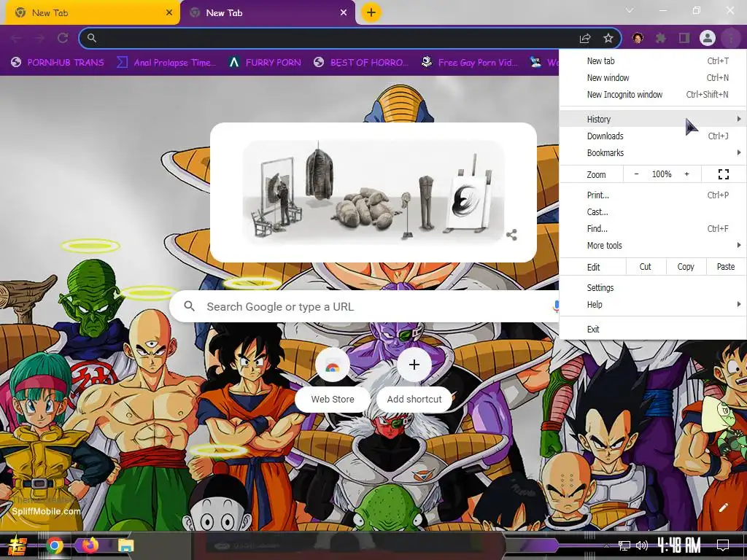Click the voice search microphone icon
Image resolution: width=747 pixels, height=560 pixels.
tap(555, 306)
